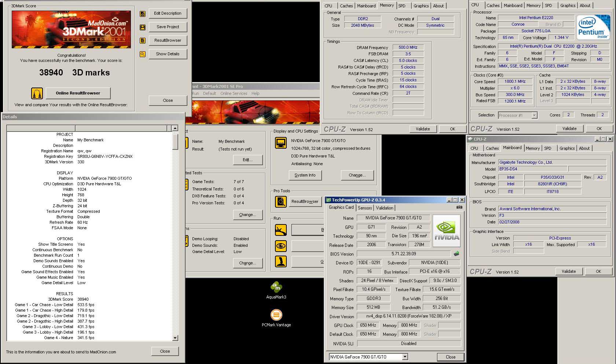This screenshot has width=616, height=364.
Task: Switch to the Validation tab in GPU-Z
Action: pyautogui.click(x=385, y=208)
